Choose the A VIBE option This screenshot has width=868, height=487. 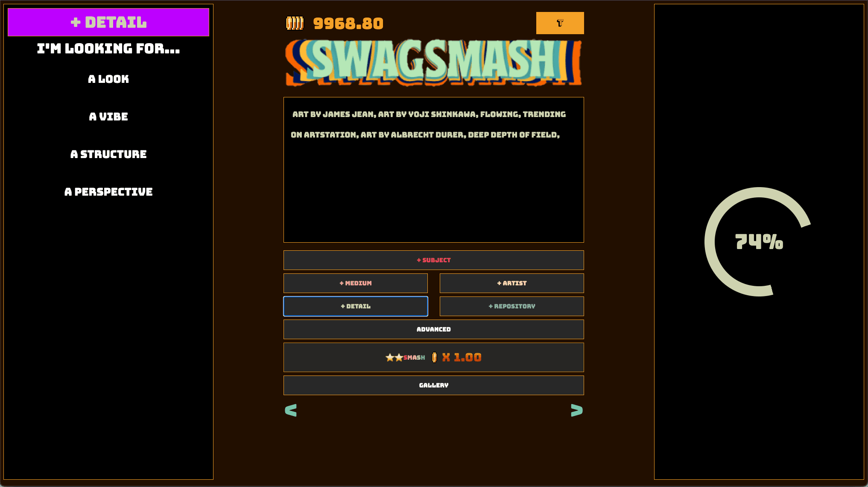pyautogui.click(x=108, y=116)
